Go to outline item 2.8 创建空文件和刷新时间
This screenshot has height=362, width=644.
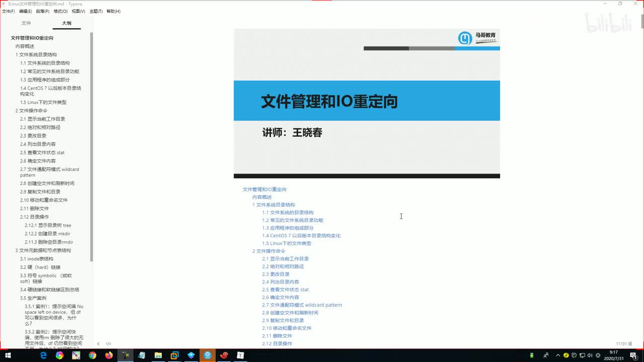coord(47,184)
